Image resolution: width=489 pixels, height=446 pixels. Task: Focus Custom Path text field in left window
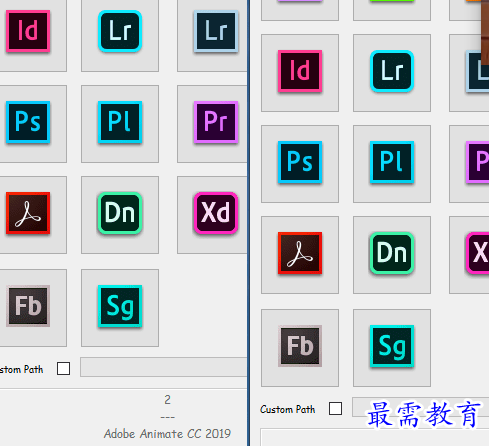click(164, 367)
